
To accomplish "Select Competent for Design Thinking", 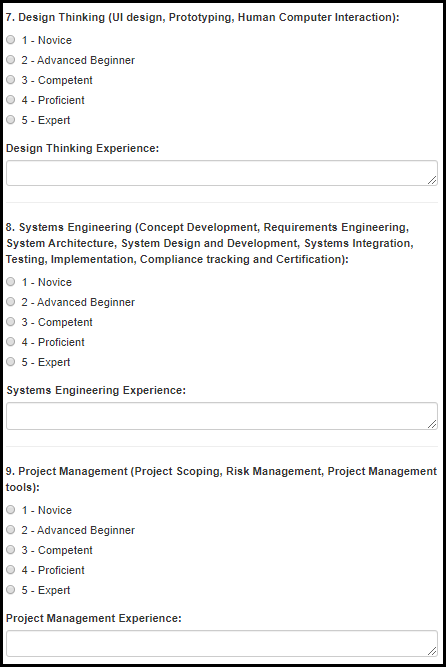I will [x=11, y=80].
